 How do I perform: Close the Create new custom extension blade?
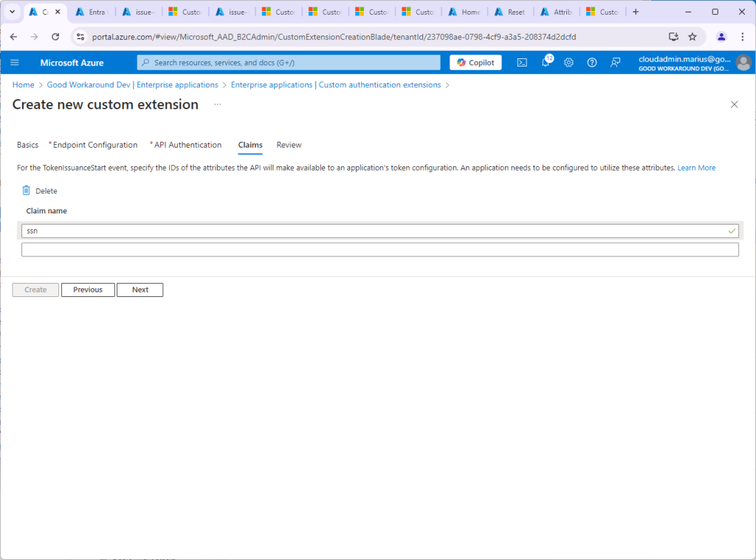734,105
